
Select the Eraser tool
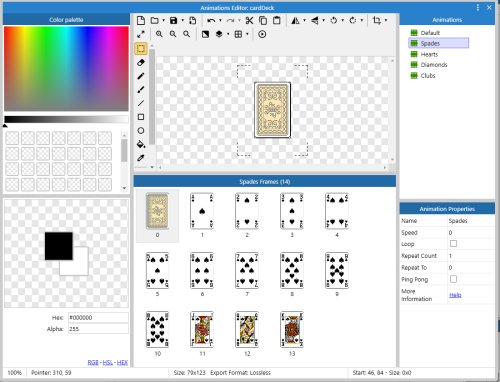pyautogui.click(x=141, y=62)
